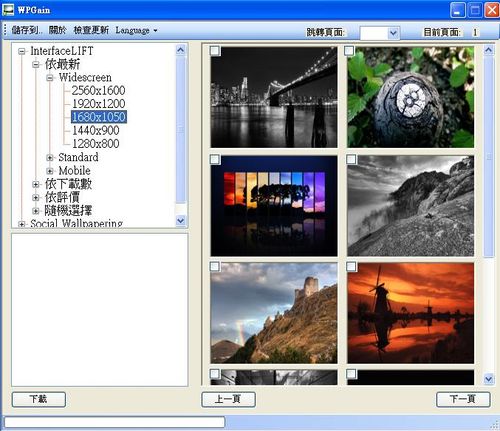
Task: Open the 關於 menu item
Action: click(x=58, y=30)
